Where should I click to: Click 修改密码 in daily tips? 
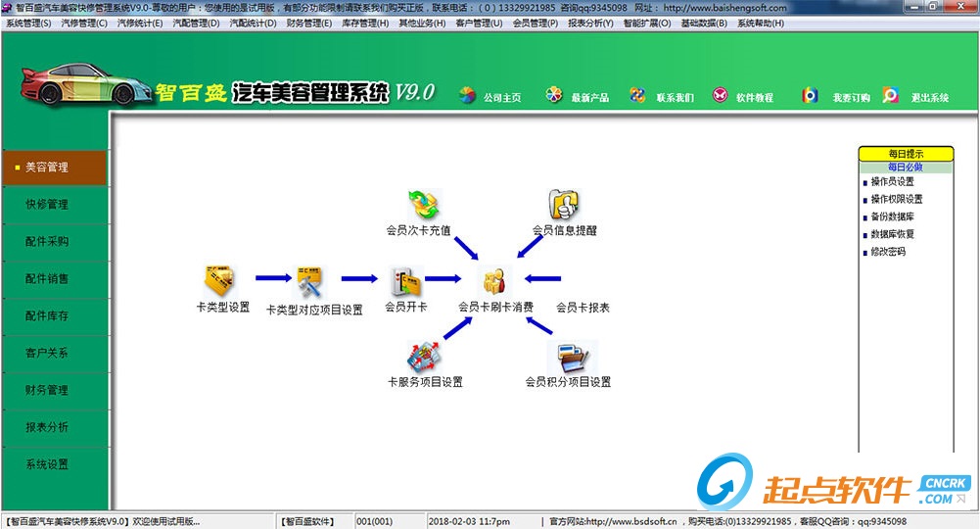(x=888, y=252)
